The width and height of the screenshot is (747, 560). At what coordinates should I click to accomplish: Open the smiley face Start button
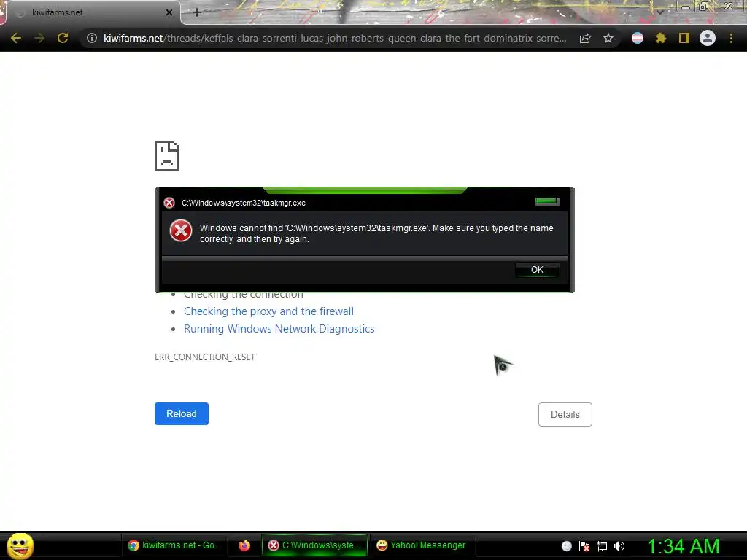pos(20,545)
